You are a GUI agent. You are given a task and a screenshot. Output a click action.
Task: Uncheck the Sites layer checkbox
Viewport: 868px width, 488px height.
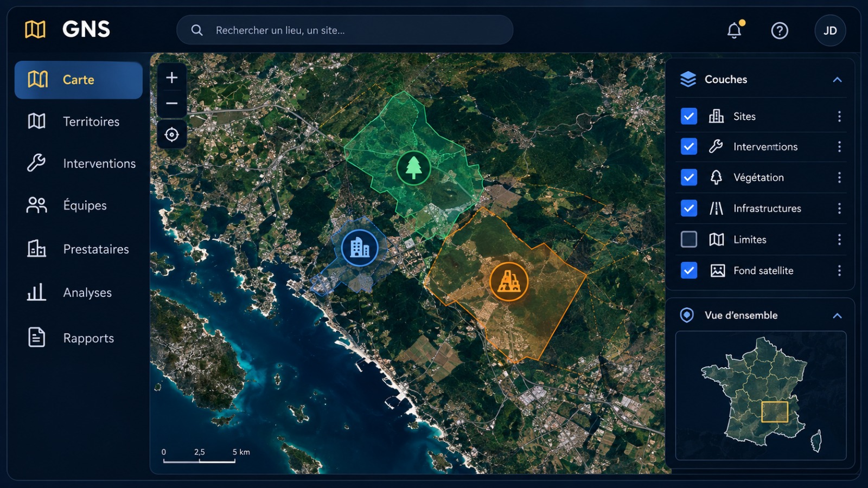[x=689, y=116]
